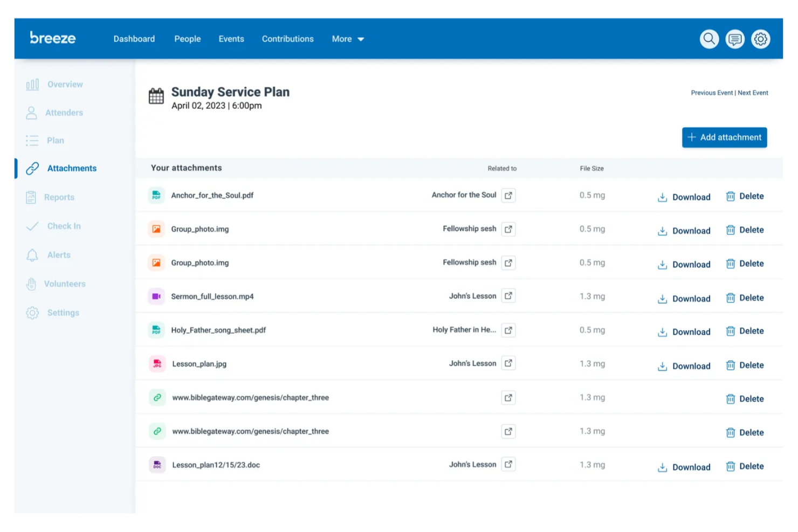The width and height of the screenshot is (798, 532).
Task: Open the chat messages icon in the header
Action: click(x=735, y=39)
